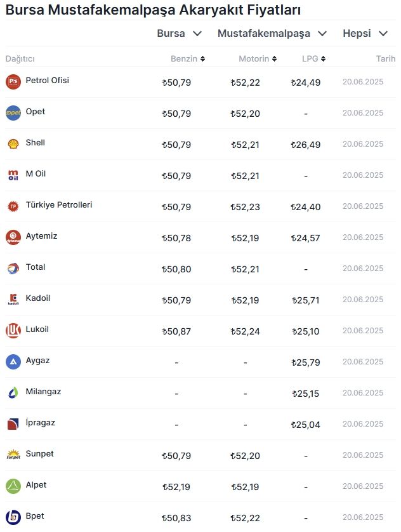Click the Alpet green triangle logo
401x532 pixels.
13,486
